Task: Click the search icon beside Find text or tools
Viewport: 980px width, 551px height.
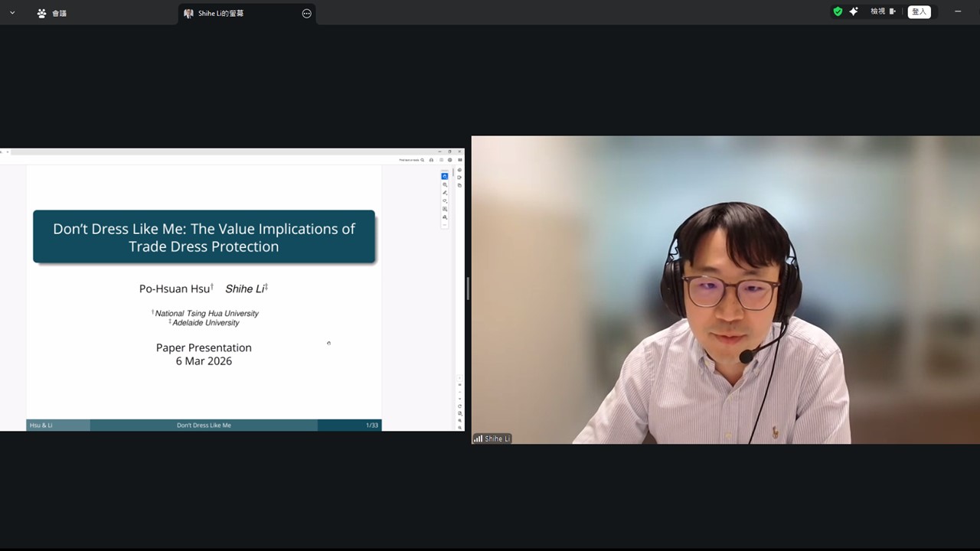Action: click(422, 160)
